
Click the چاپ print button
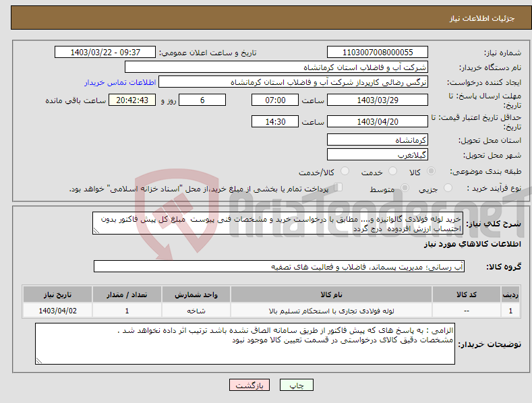(x=297, y=385)
